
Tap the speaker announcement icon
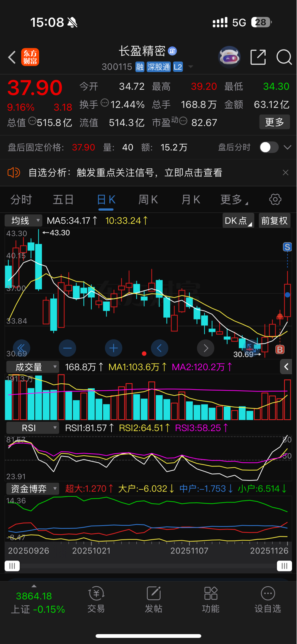pos(14,173)
